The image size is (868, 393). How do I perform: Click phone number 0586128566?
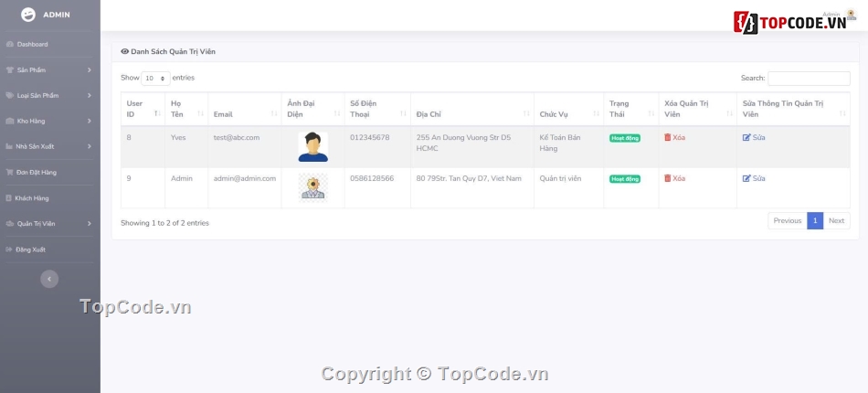point(372,178)
